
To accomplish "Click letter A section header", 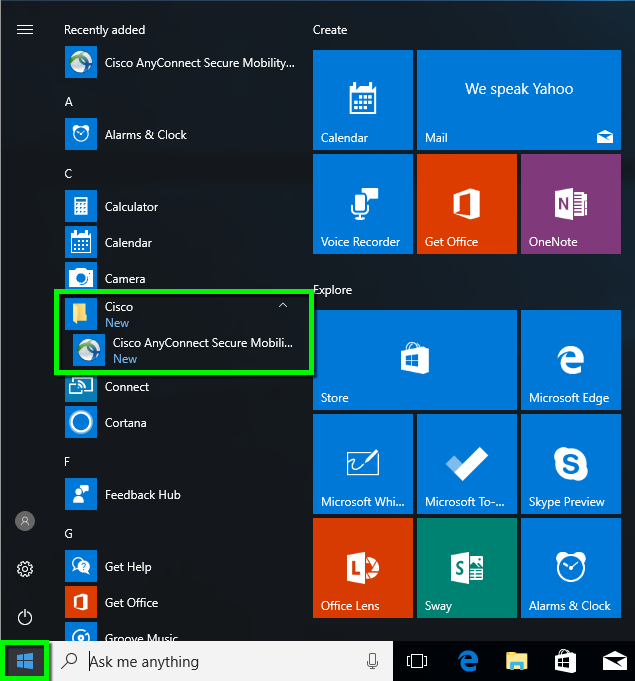I will click(69, 102).
